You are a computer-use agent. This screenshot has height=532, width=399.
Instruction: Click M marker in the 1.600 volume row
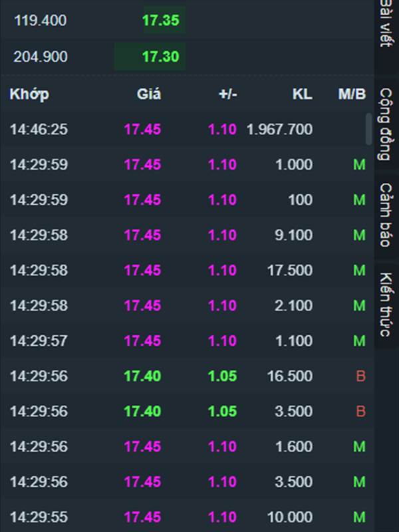(359, 446)
